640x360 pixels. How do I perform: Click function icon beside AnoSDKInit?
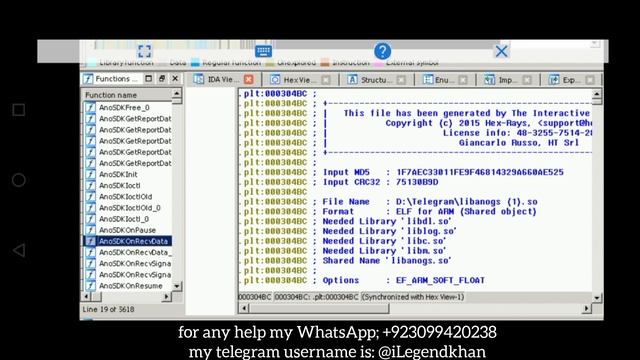coord(90,174)
